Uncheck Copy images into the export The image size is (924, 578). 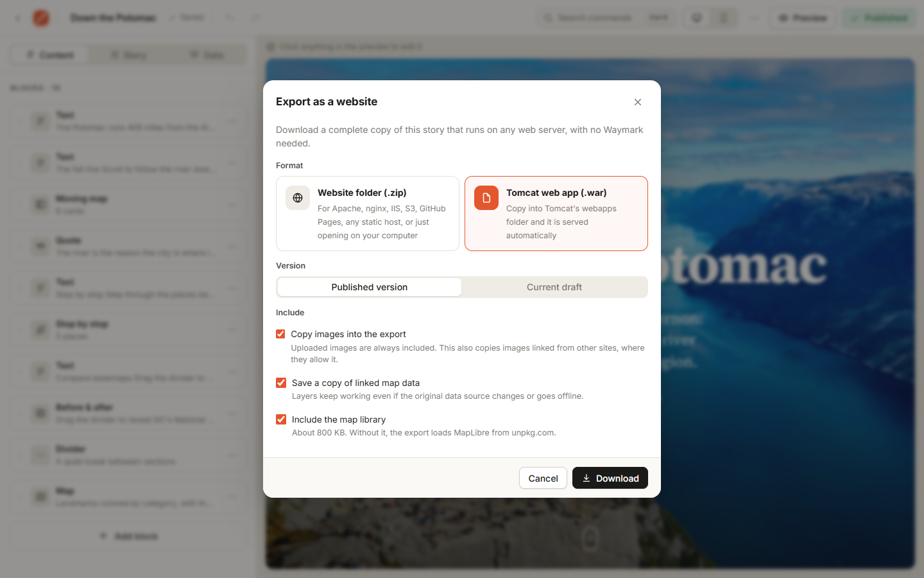click(280, 334)
